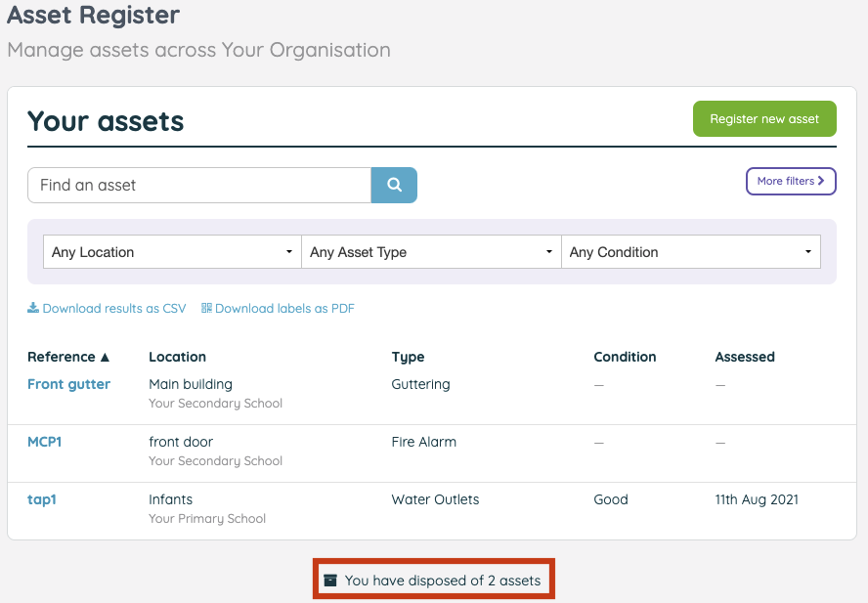Open the Any Asset Type dropdown

[x=431, y=251]
